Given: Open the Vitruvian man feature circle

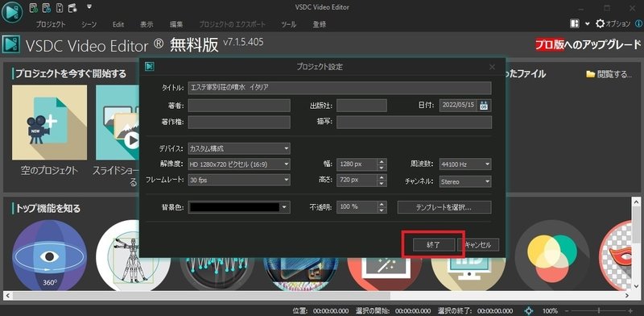Looking at the screenshot, I should [x=132, y=256].
